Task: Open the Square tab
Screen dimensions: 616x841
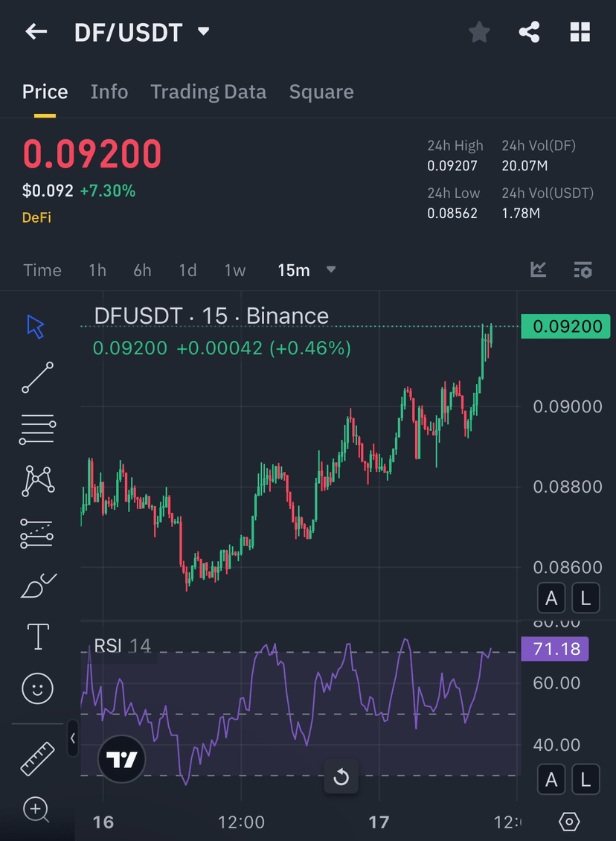Action: [x=321, y=92]
